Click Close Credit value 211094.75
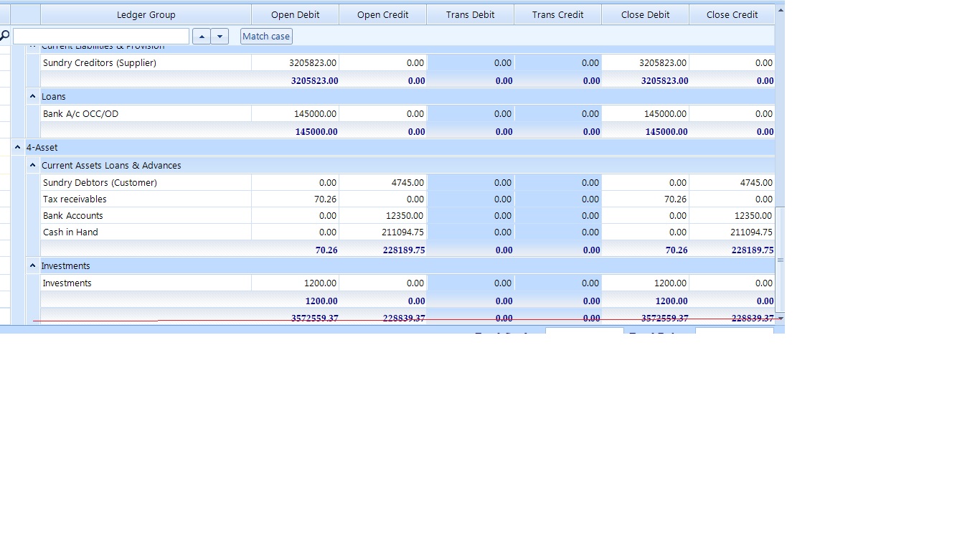 751,232
